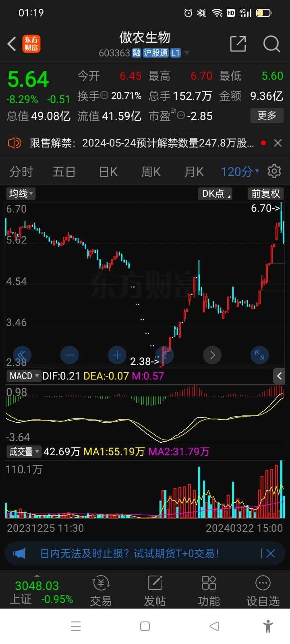Open the 交易 trade button

pyautogui.click(x=101, y=590)
